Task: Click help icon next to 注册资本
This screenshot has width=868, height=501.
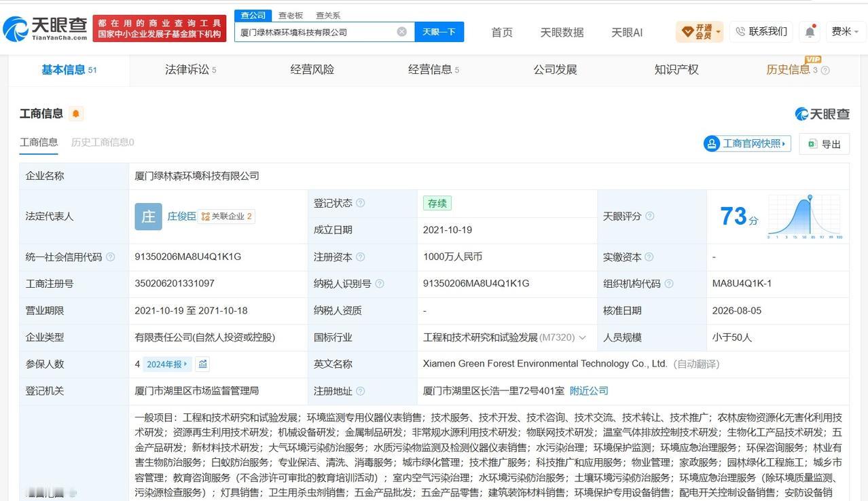Action: pyautogui.click(x=361, y=257)
